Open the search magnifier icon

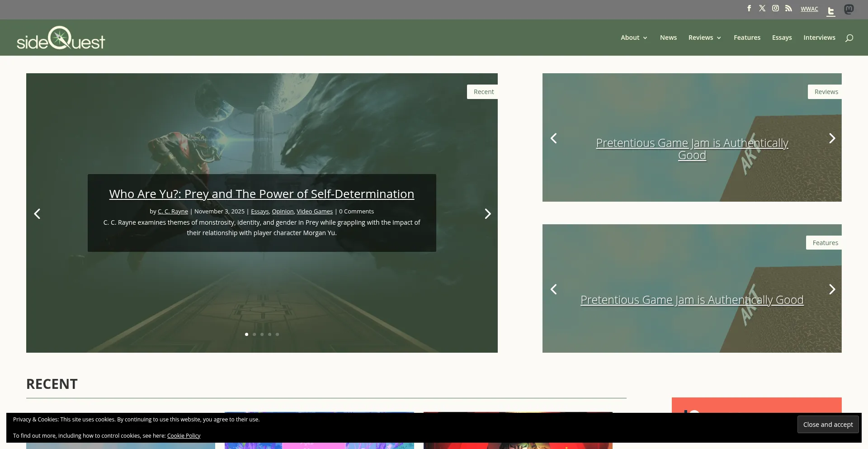849,38
